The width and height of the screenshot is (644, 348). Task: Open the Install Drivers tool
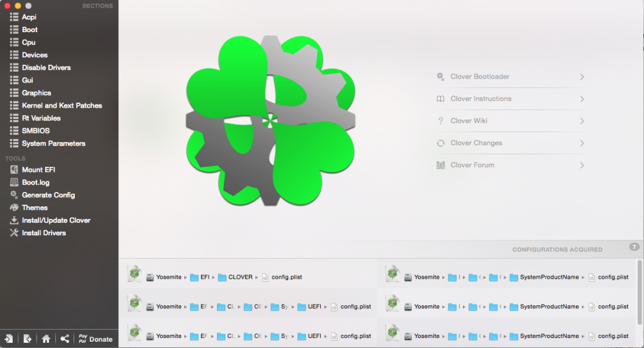coord(43,233)
